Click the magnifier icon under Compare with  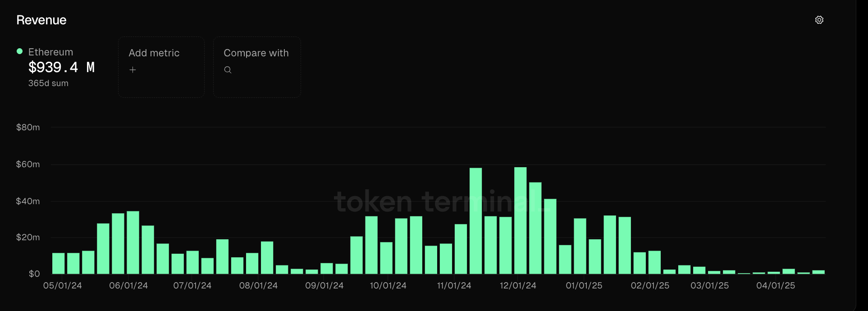[228, 70]
